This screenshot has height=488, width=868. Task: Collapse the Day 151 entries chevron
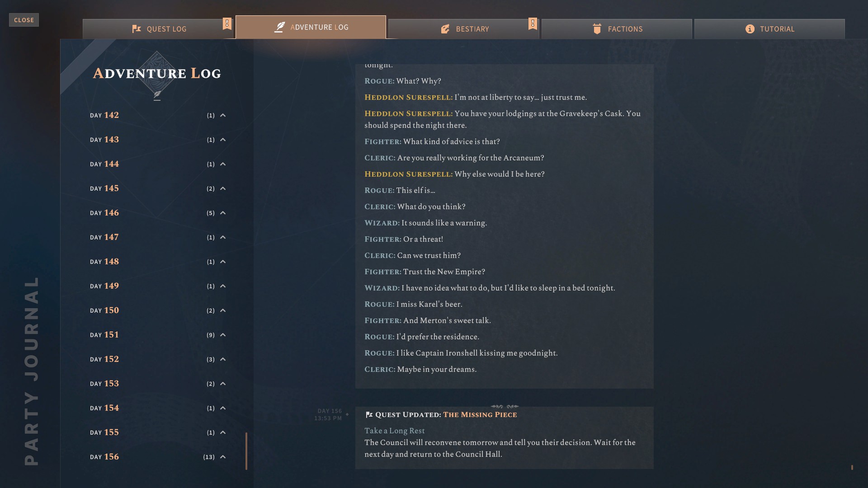[x=223, y=335]
